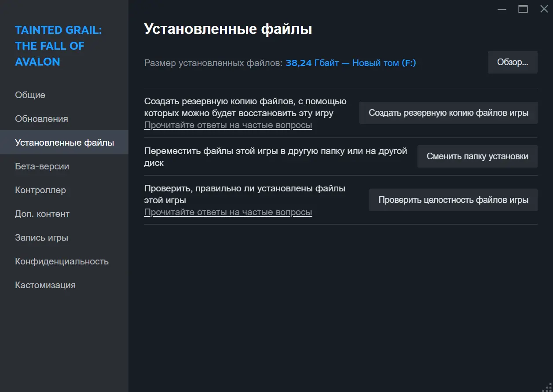
Task: Switch to the Кастомизация section
Action: point(45,285)
